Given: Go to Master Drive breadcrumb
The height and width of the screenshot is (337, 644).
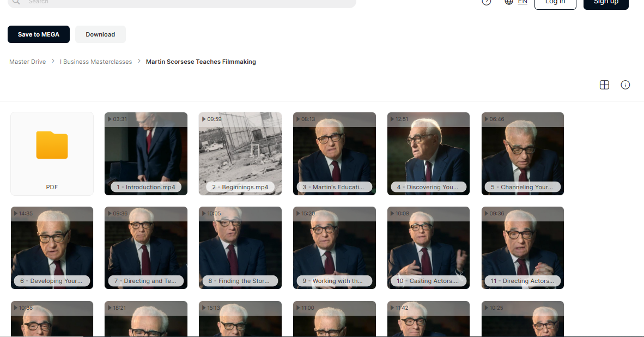Looking at the screenshot, I should coord(28,62).
